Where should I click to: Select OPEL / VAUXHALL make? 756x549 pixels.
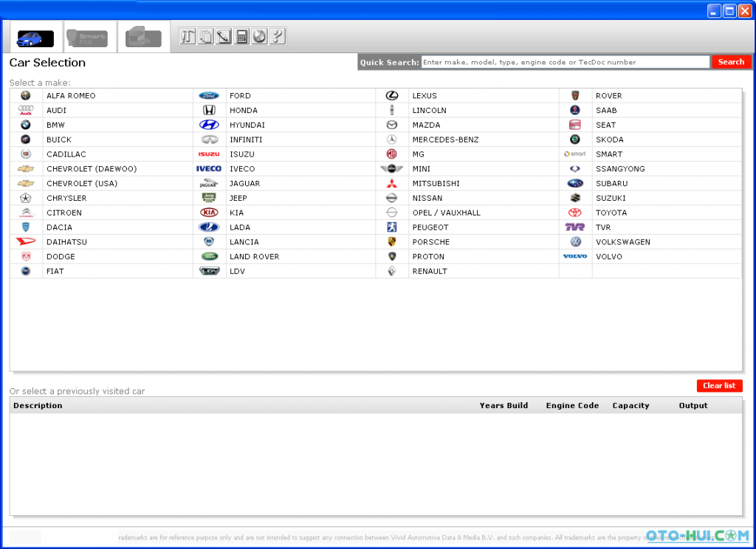tap(447, 213)
